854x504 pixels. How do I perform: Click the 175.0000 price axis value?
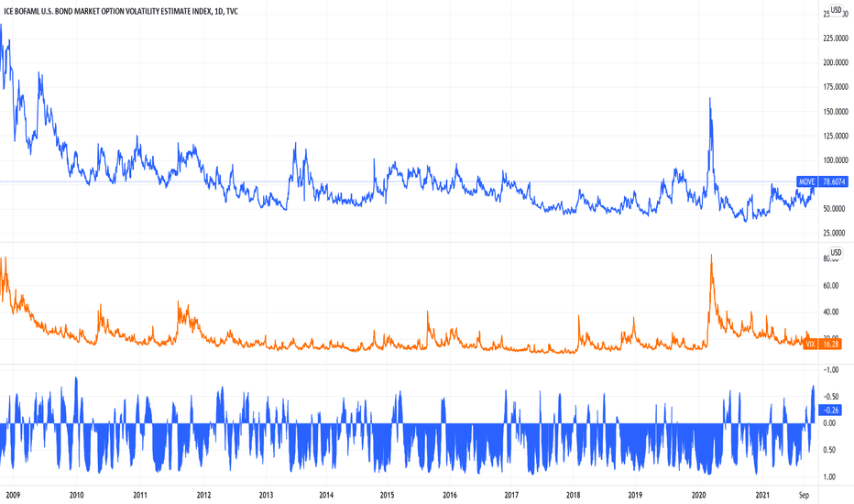(835, 87)
